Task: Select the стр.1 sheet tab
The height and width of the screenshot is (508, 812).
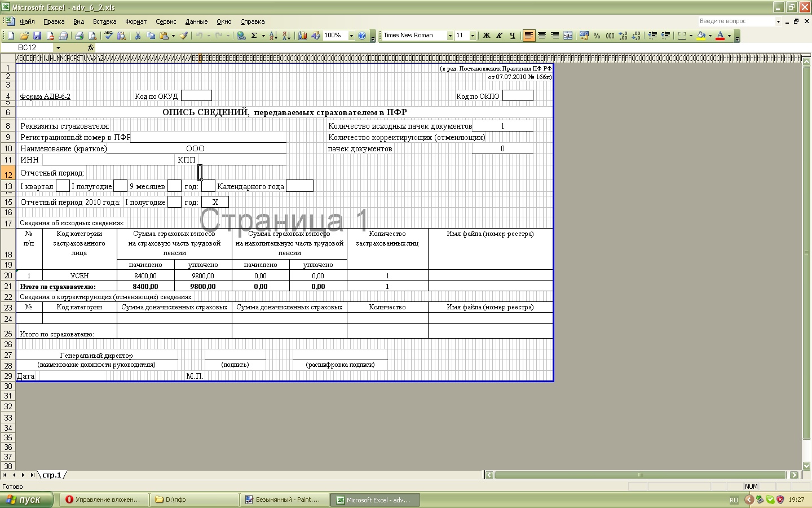Action: point(52,475)
